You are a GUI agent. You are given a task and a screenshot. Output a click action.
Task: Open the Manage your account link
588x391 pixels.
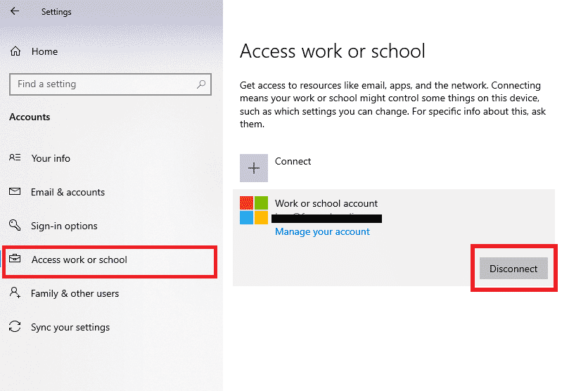322,231
